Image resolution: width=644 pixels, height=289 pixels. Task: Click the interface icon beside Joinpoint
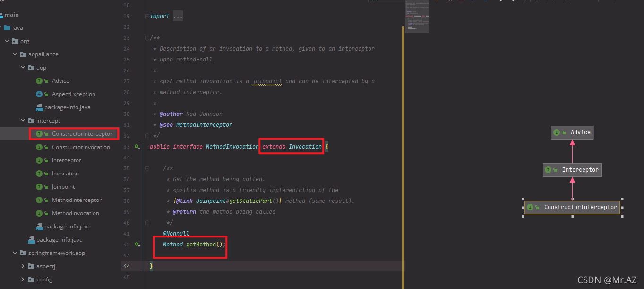point(39,187)
